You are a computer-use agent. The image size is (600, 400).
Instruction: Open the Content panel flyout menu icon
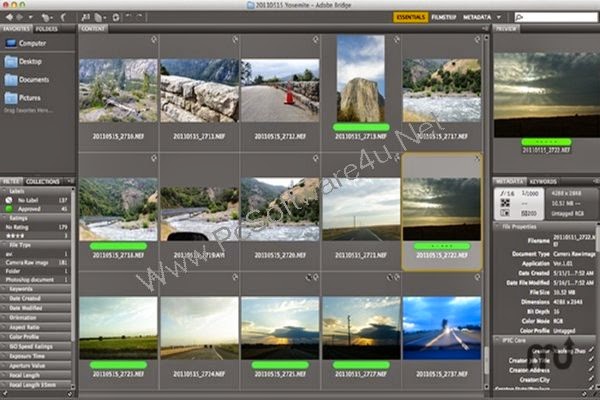click(x=485, y=29)
